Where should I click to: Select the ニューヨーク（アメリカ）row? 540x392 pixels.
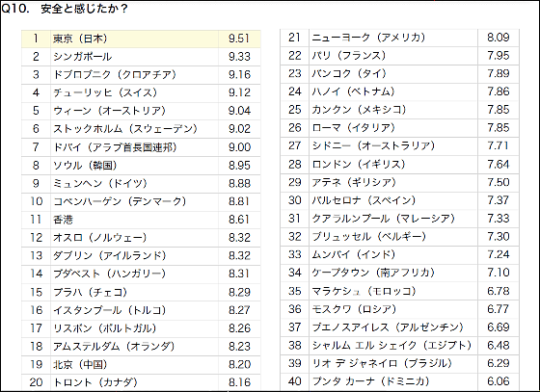coord(399,38)
